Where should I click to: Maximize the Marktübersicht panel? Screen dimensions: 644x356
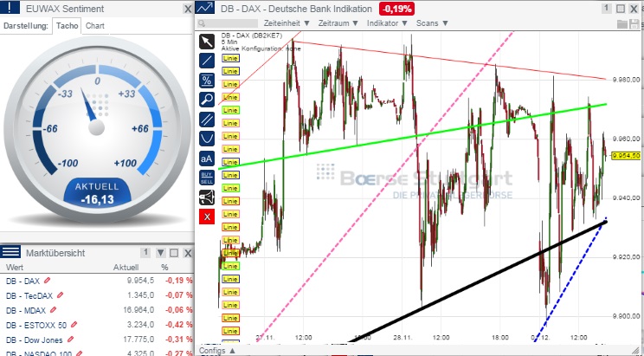pos(174,252)
